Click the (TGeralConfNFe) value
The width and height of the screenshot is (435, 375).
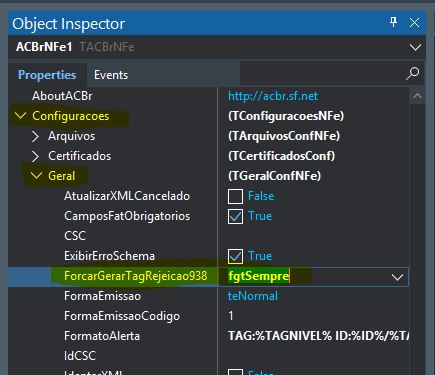tap(274, 176)
